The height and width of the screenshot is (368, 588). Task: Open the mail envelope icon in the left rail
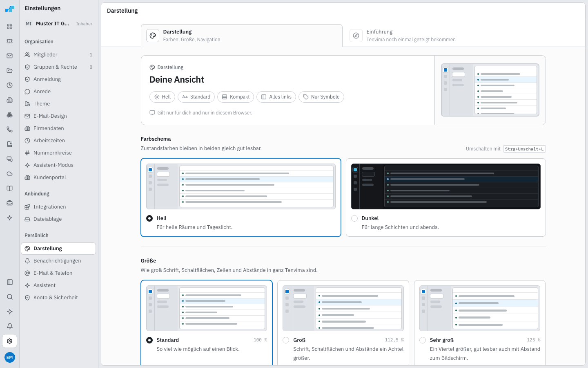(x=10, y=56)
